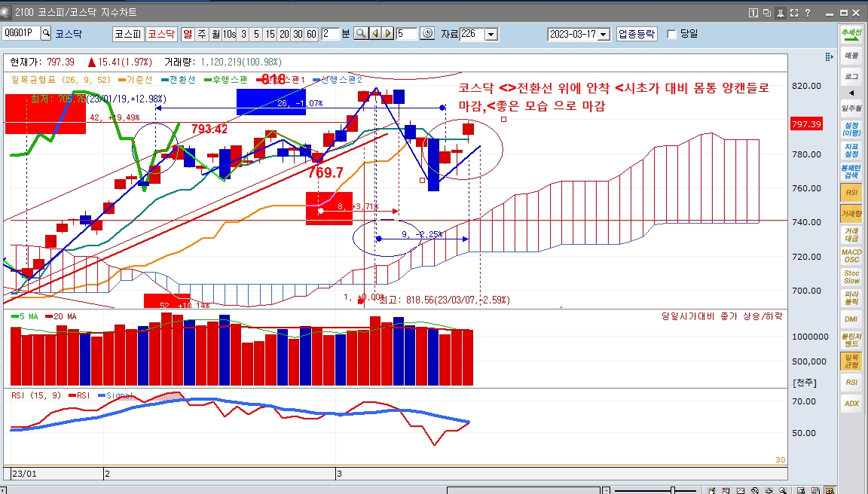The image size is (868, 494).
Task: Click the 후행스팬 legend entry
Action: tap(226, 80)
